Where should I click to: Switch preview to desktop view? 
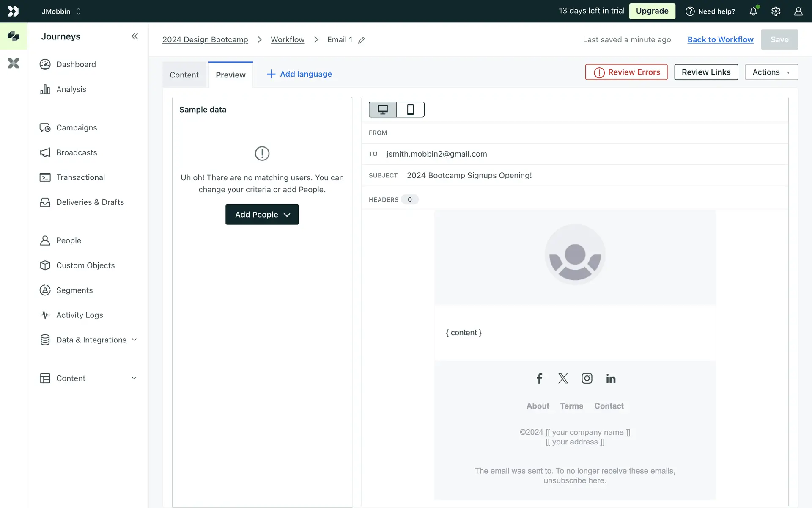pyautogui.click(x=383, y=110)
